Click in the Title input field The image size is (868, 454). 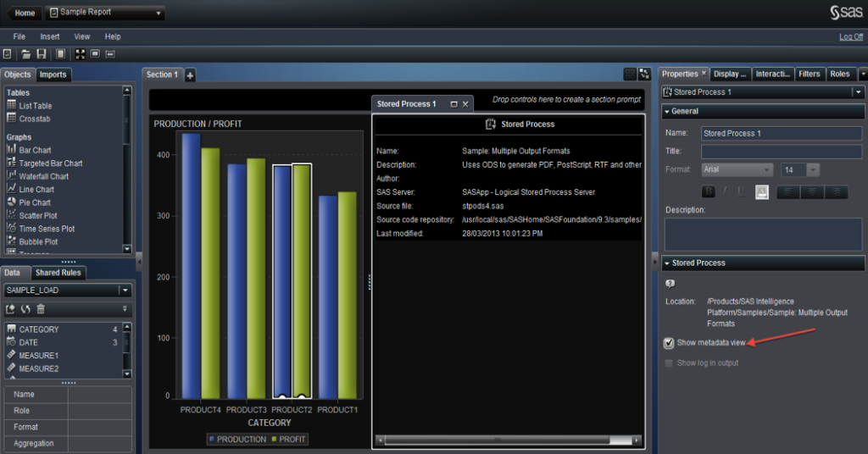(781, 152)
